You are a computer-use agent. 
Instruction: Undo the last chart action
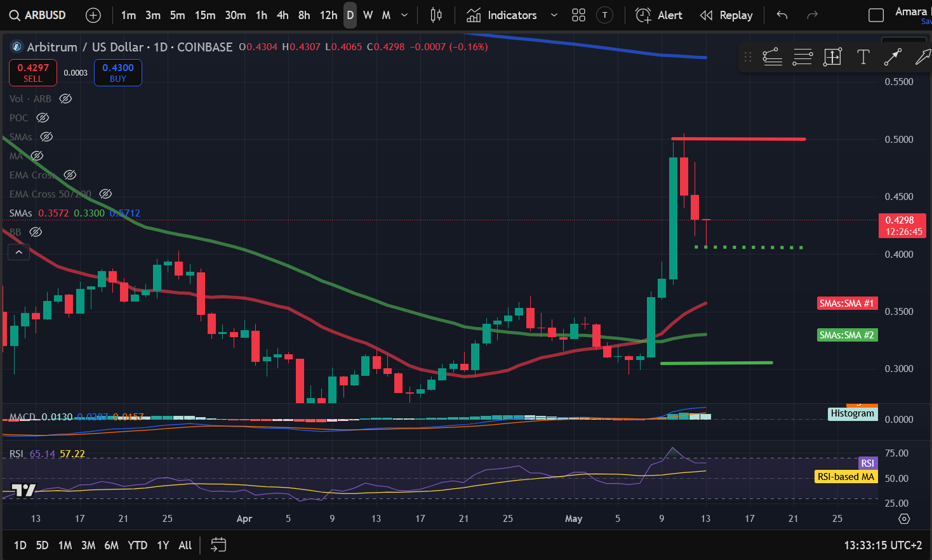(x=782, y=15)
